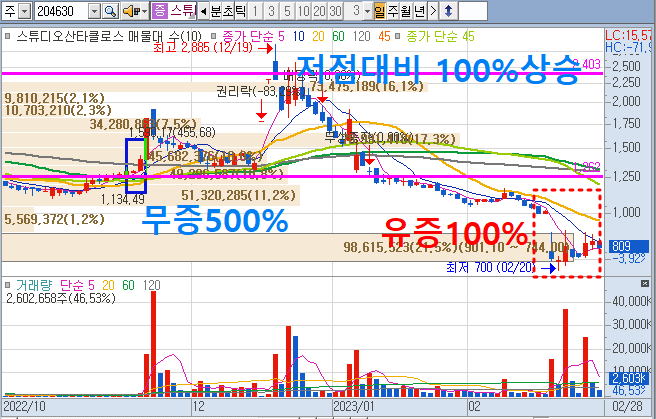Choose interval button 3 beside 1
The image size is (656, 419).
click(271, 11)
